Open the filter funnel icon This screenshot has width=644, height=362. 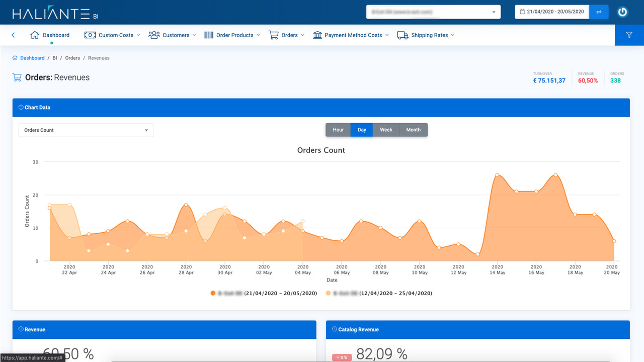629,35
